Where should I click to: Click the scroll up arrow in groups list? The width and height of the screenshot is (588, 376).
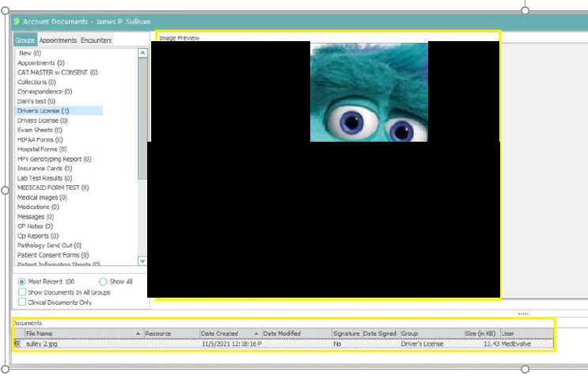pos(142,53)
